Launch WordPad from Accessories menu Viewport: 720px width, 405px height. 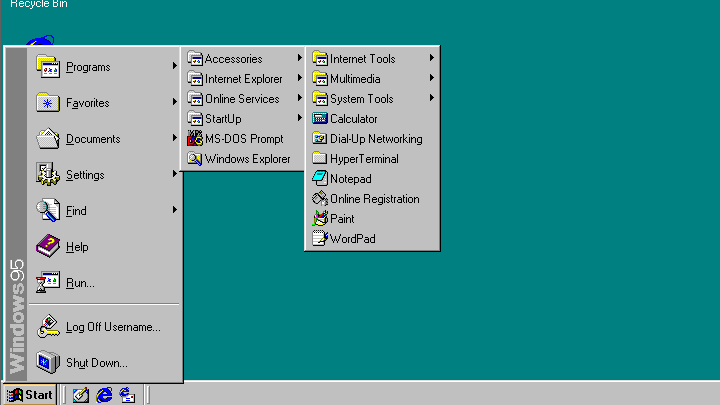pos(372,239)
